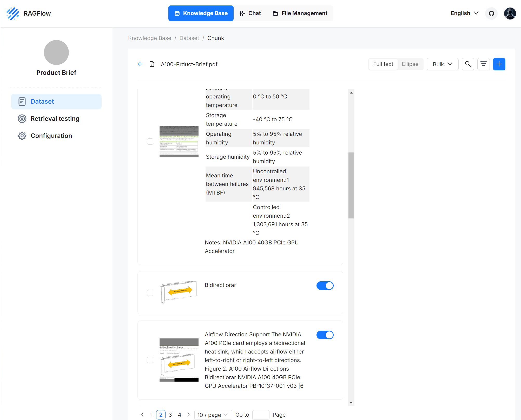Click the user avatar in the top right
Image resolution: width=521 pixels, height=420 pixels.
[510, 14]
